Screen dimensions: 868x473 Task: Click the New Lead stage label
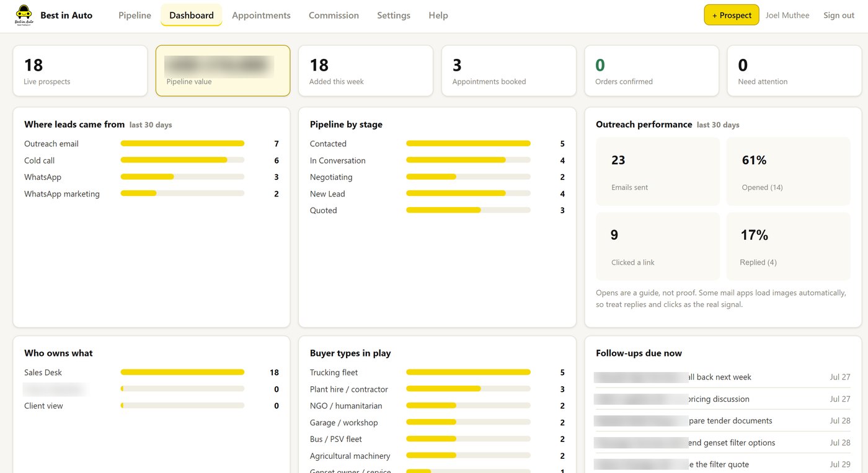click(327, 194)
